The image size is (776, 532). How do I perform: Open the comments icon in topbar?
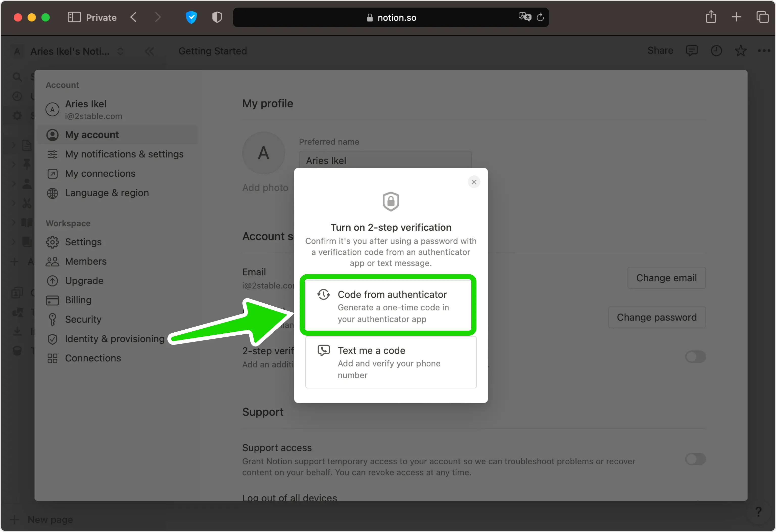692,51
